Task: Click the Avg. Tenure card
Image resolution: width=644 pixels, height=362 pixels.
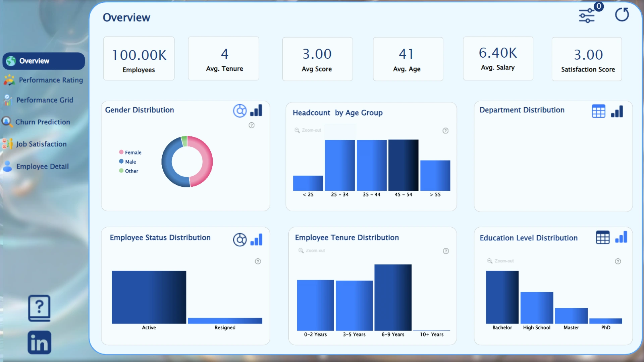Action: [224, 59]
